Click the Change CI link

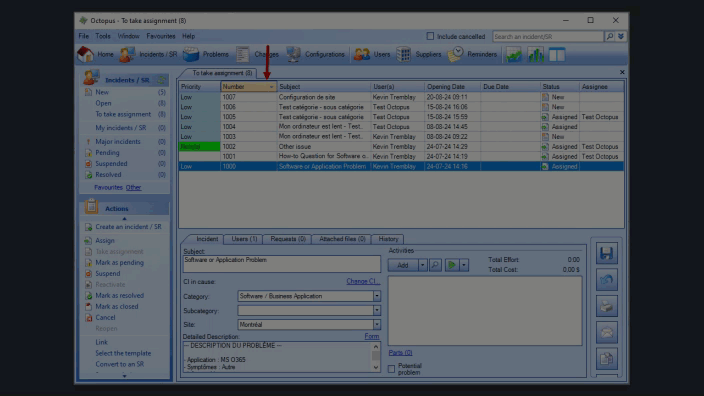pos(363,282)
